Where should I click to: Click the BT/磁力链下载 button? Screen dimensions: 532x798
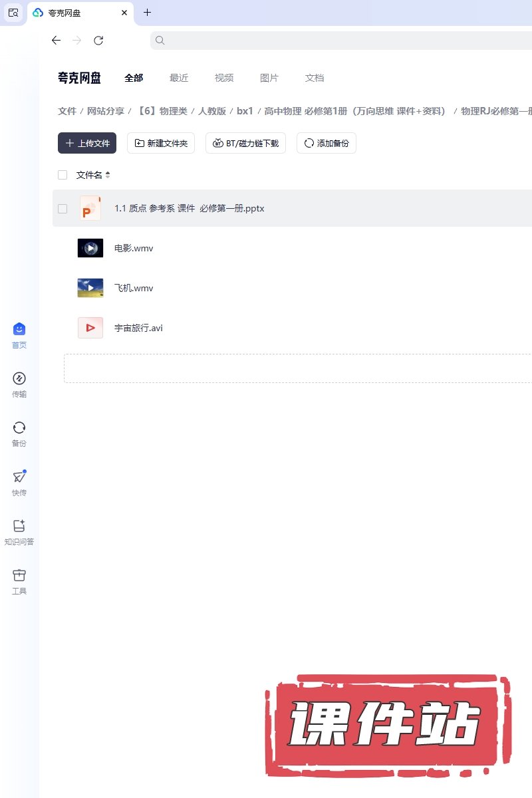point(245,143)
